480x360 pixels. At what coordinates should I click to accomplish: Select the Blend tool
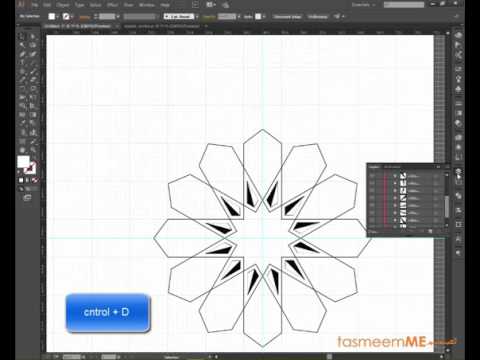point(33,123)
